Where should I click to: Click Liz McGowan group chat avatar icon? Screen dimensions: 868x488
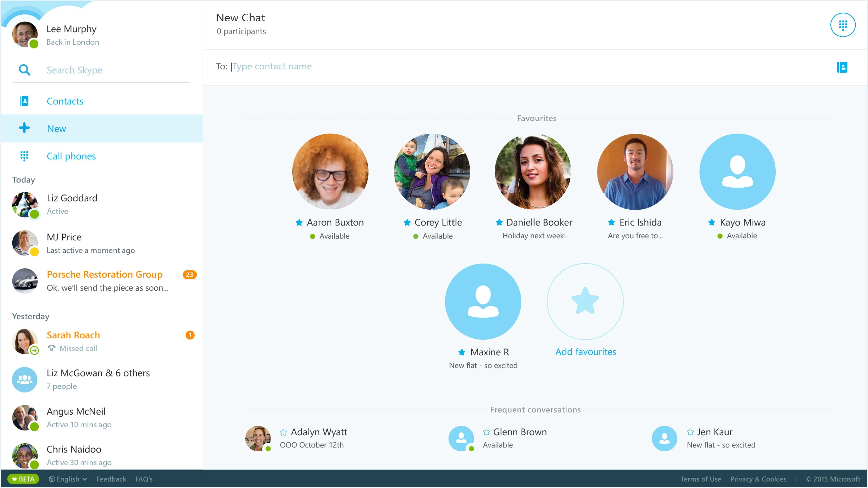pos(25,380)
